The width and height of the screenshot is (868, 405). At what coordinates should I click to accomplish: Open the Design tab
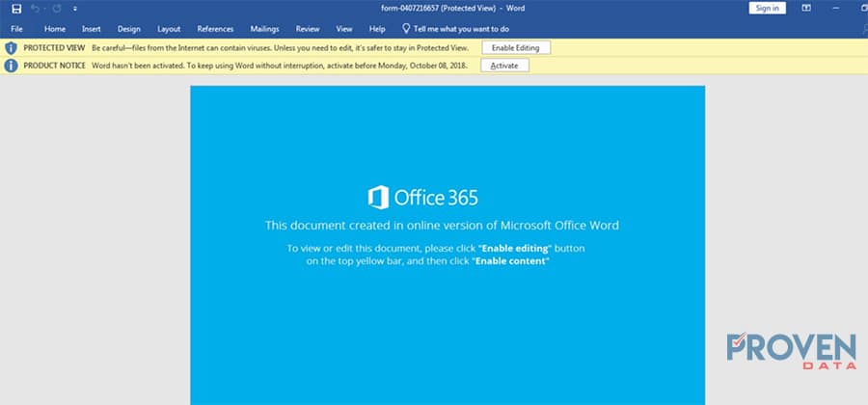129,29
